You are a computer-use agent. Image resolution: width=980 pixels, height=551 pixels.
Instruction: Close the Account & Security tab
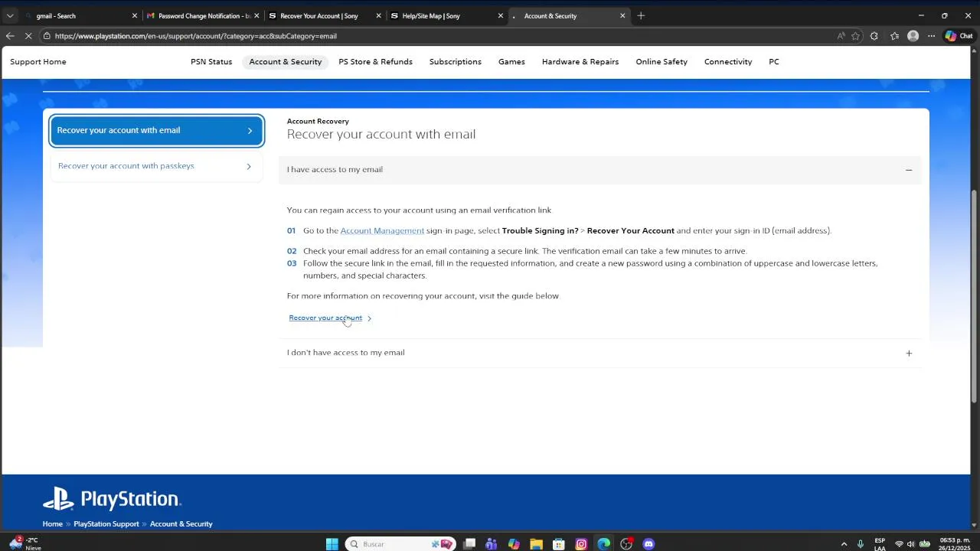click(x=622, y=15)
